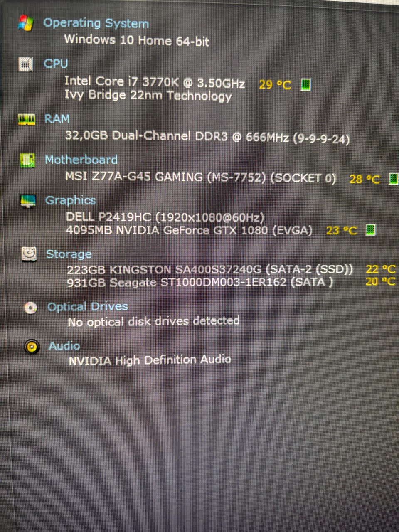The image size is (399, 532).
Task: Click the green Motherboard icon
Action: 27,160
